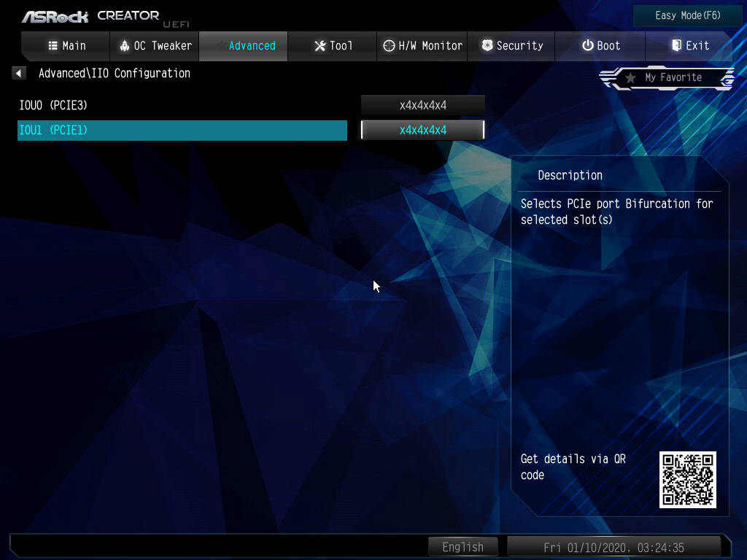Switch to Easy Mode (F6)
This screenshot has width=747, height=560.
click(x=687, y=15)
